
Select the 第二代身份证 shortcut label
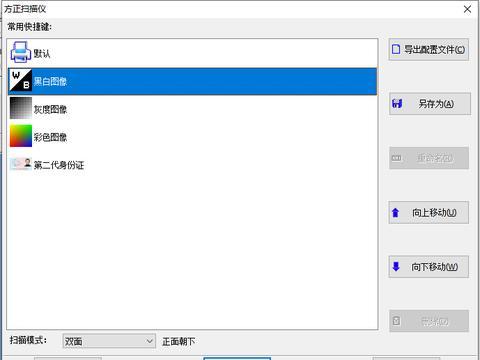tap(59, 165)
